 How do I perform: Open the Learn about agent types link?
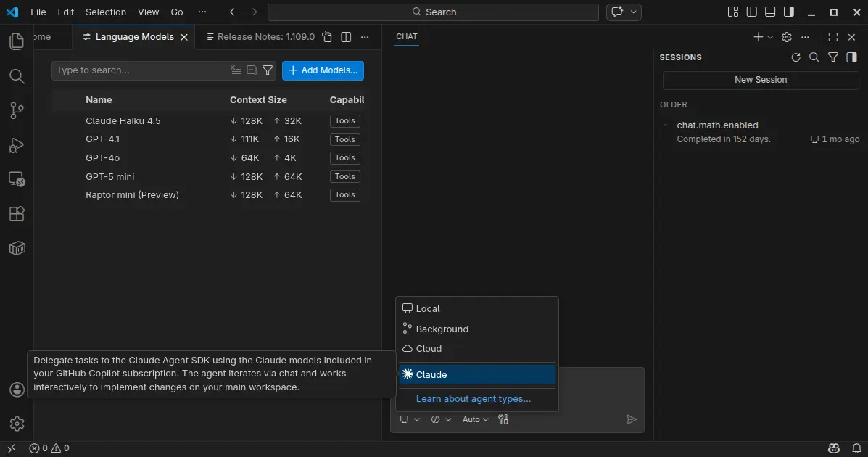point(473,399)
